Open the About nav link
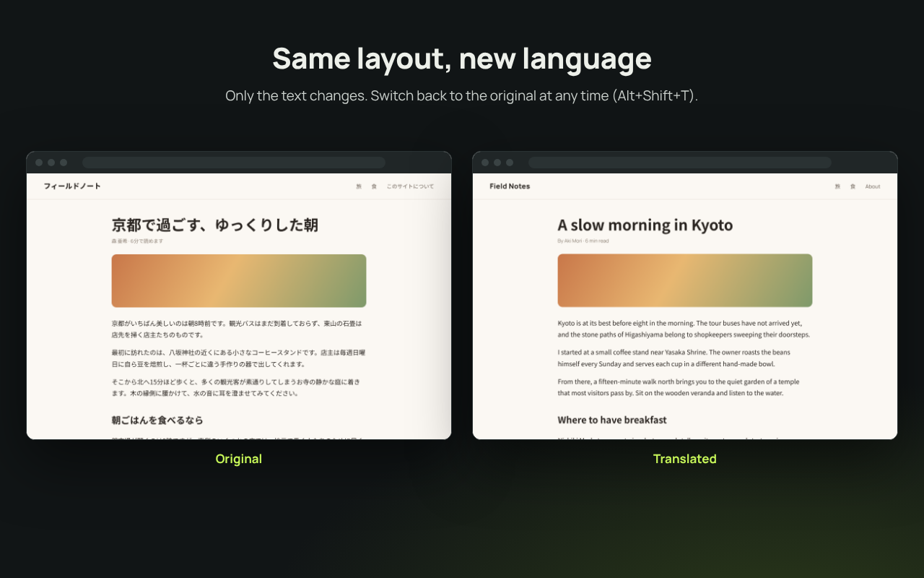Screen dimensions: 924x578 click(873, 186)
